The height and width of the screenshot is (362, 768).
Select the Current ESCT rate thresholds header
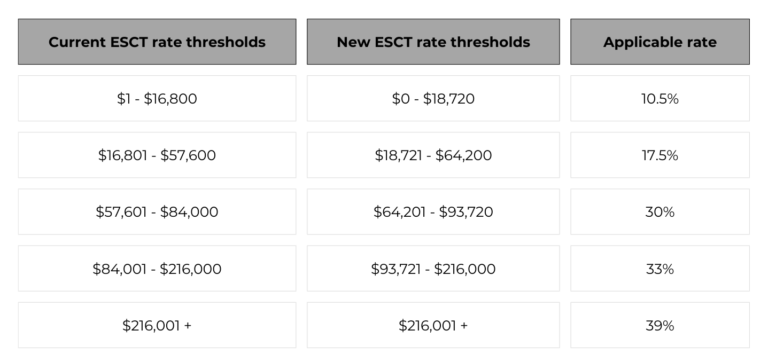157,42
